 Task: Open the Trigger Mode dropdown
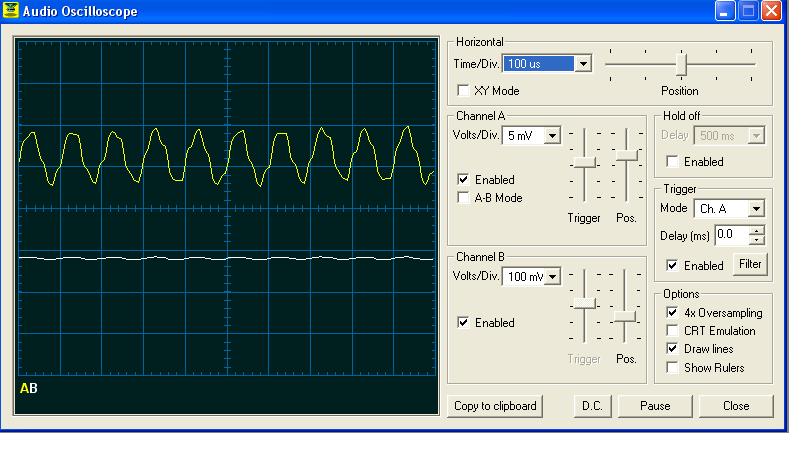coord(756,209)
